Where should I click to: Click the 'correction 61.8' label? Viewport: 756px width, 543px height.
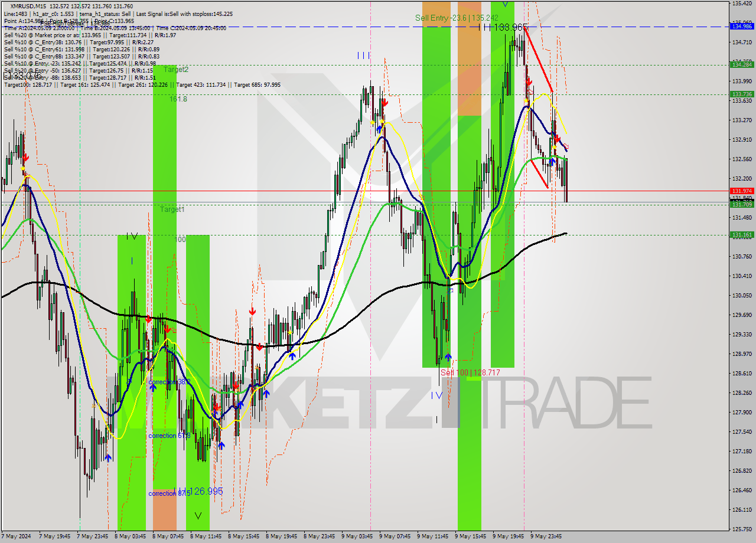[169, 436]
